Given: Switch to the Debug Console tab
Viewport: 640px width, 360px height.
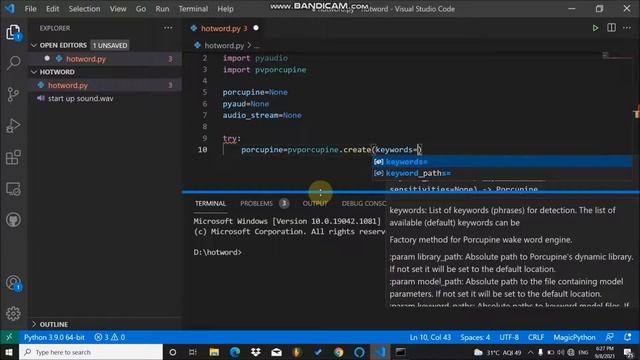Looking at the screenshot, I should tap(363, 203).
